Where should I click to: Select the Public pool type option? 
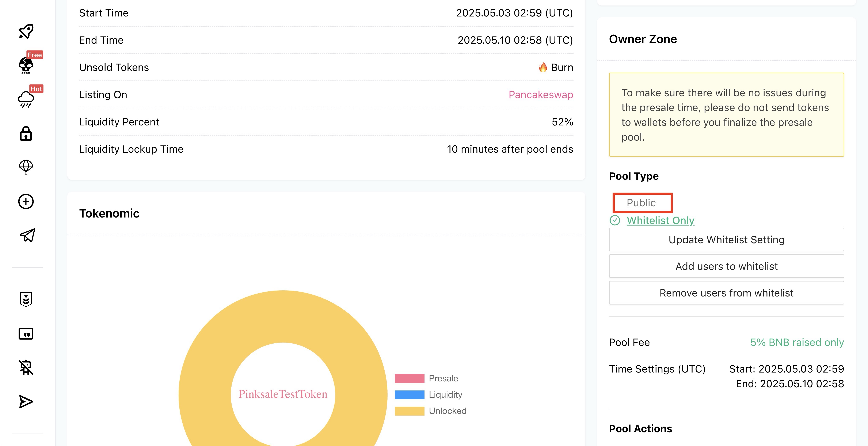pos(641,203)
